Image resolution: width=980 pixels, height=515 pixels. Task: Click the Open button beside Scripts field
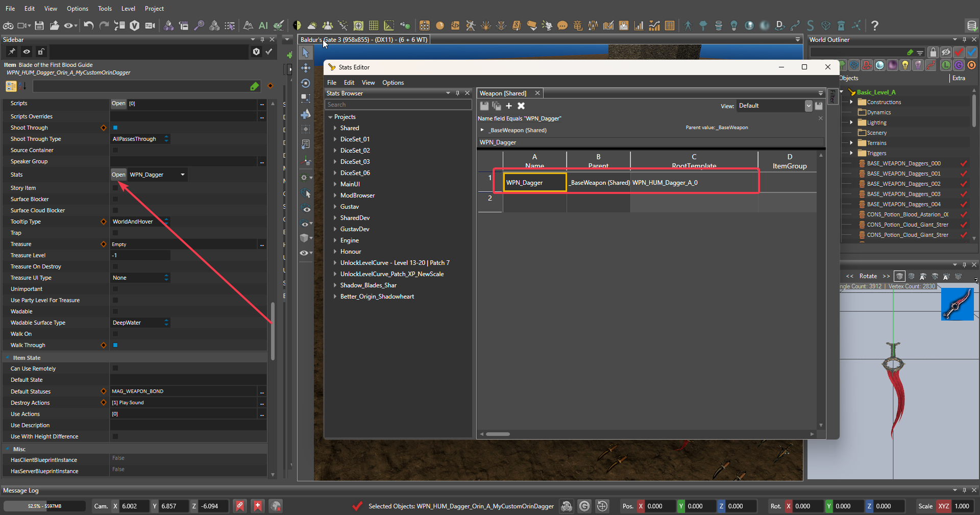pyautogui.click(x=118, y=104)
